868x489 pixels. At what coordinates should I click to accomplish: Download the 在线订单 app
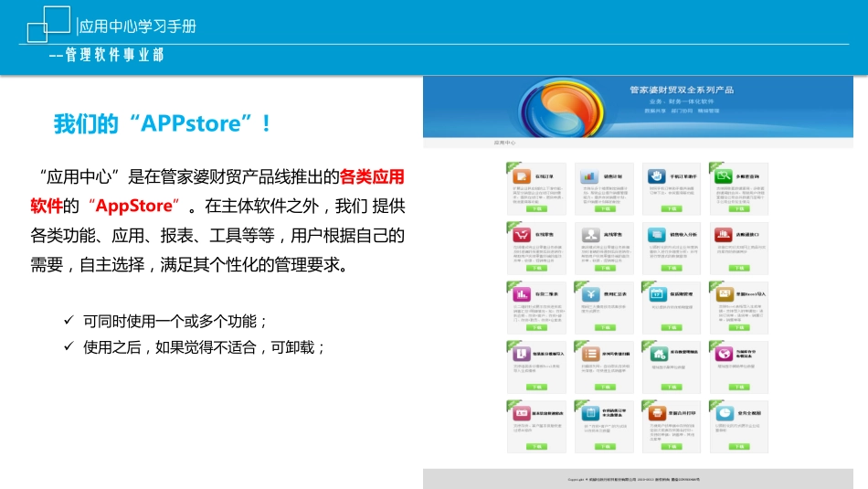(x=536, y=208)
